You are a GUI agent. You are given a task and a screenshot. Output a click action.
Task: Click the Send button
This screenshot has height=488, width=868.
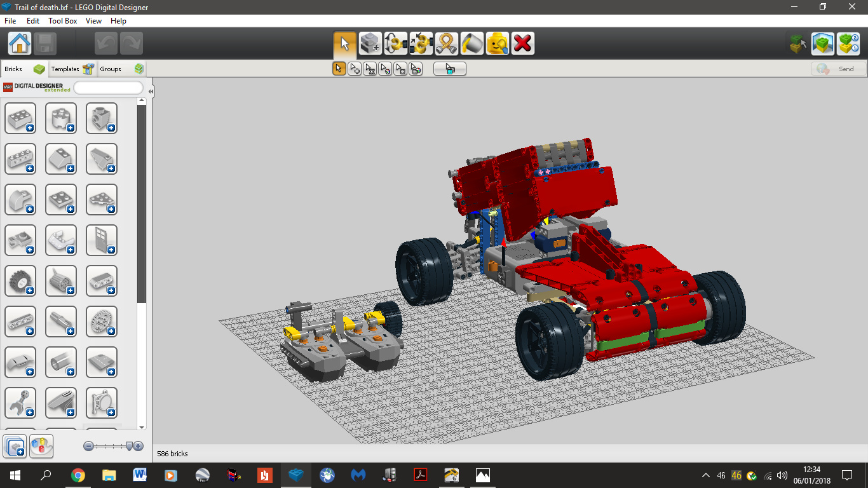839,69
